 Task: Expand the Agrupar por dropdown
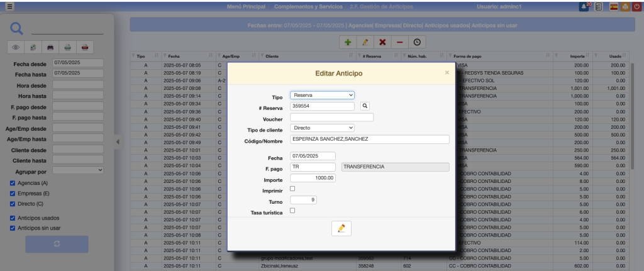[78, 170]
